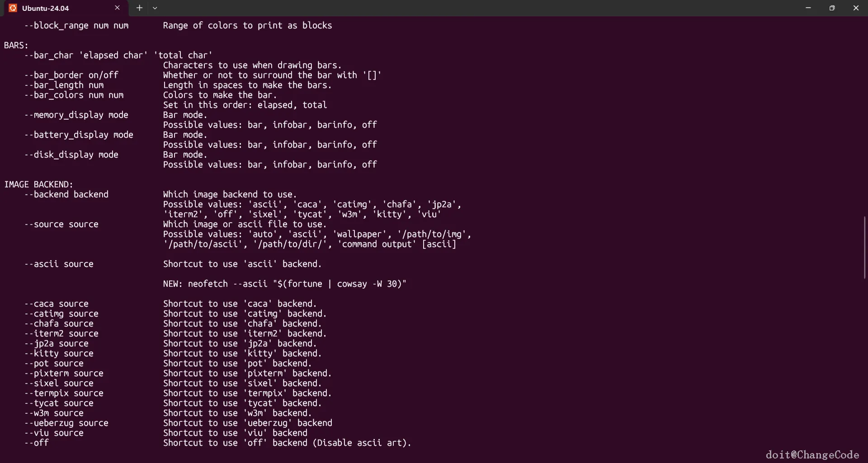Close the terminal window
868x463 pixels.
856,8
